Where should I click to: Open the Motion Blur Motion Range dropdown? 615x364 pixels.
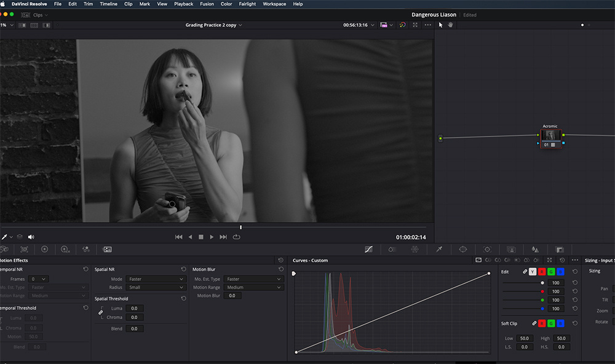[253, 287]
